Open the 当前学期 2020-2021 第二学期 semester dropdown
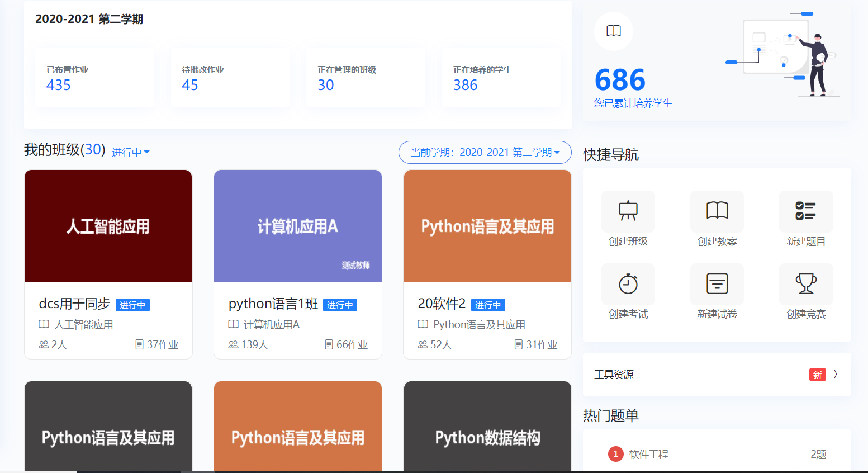The width and height of the screenshot is (868, 473). (x=485, y=153)
